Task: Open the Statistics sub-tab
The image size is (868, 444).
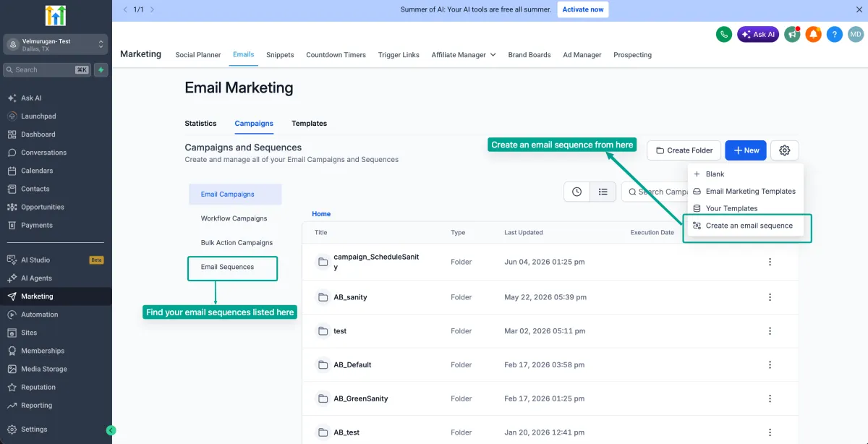Action: click(200, 124)
